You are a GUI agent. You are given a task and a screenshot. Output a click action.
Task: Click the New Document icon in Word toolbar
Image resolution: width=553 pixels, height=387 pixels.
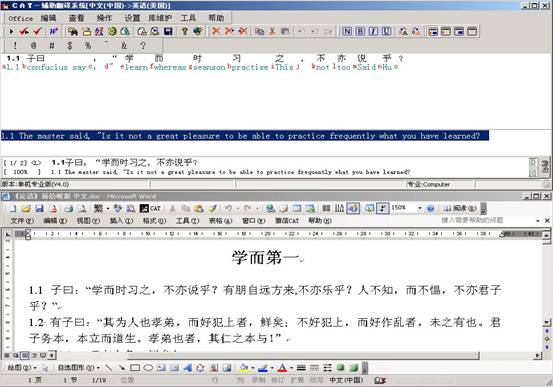click(x=13, y=208)
